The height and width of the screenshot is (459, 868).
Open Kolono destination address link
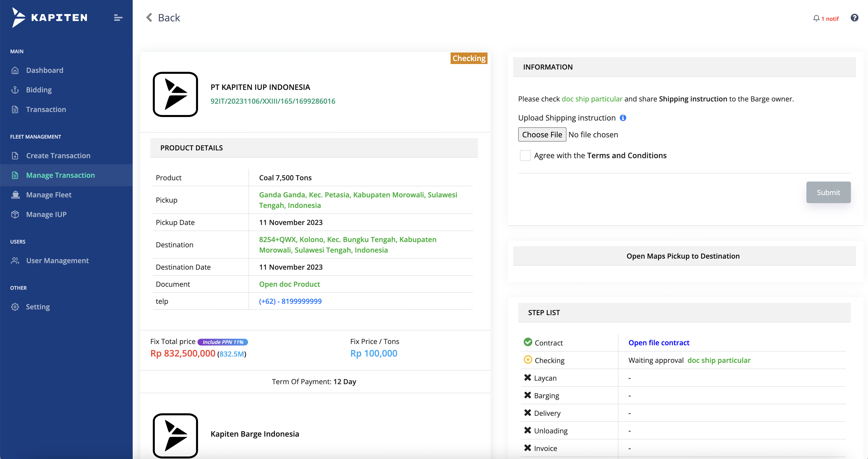coord(347,245)
